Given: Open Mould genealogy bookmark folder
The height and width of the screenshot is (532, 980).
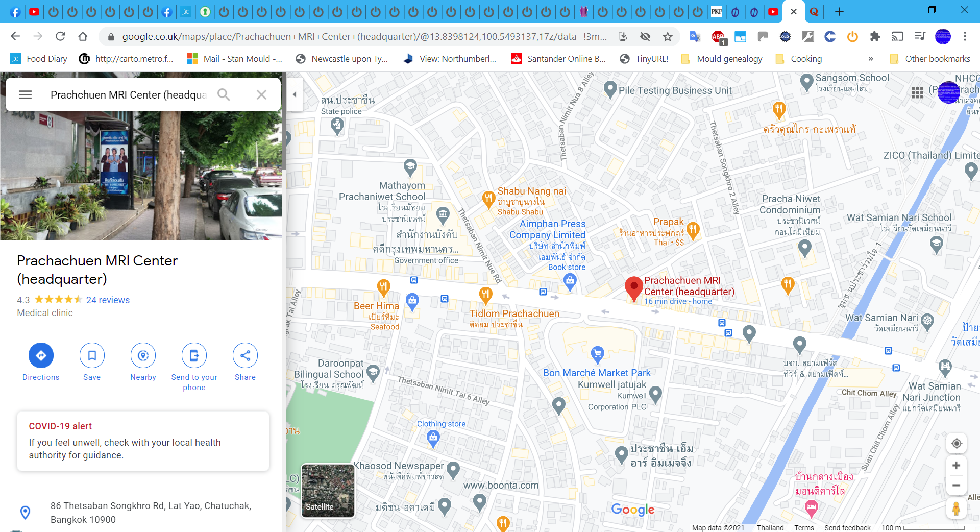Looking at the screenshot, I should pyautogui.click(x=722, y=59).
